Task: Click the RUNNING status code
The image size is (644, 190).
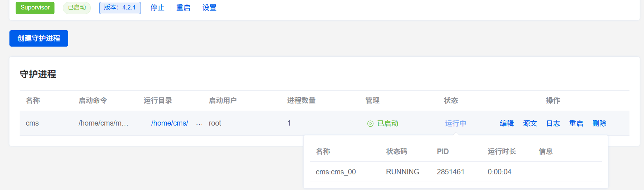Action: (x=402, y=172)
